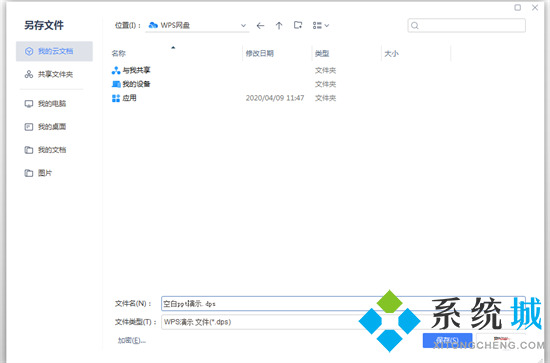Viewport: 550px width, 363px height.
Task: Go up one folder level
Action: (279, 26)
